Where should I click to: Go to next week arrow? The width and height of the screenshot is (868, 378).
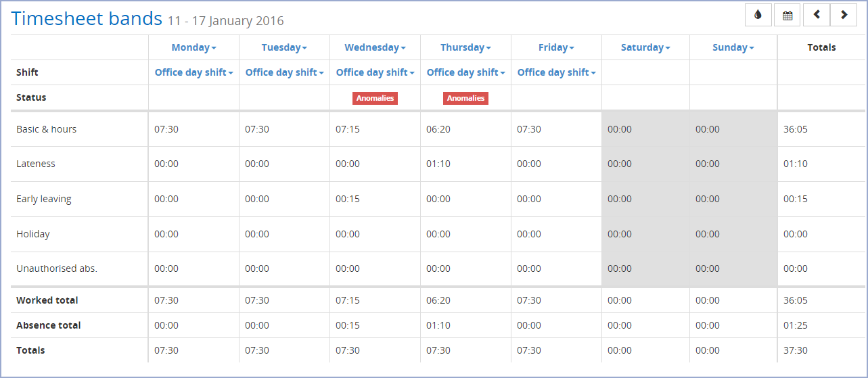point(844,15)
